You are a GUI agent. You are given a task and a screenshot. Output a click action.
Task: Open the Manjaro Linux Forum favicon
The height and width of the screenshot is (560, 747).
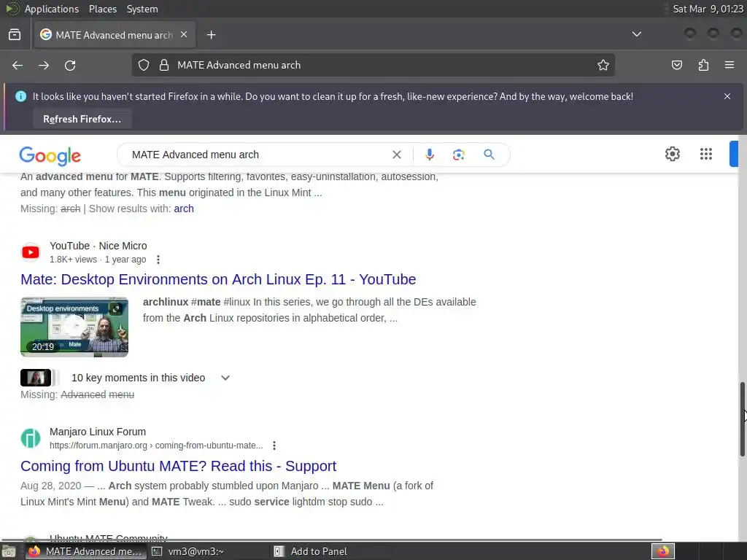[31, 438]
